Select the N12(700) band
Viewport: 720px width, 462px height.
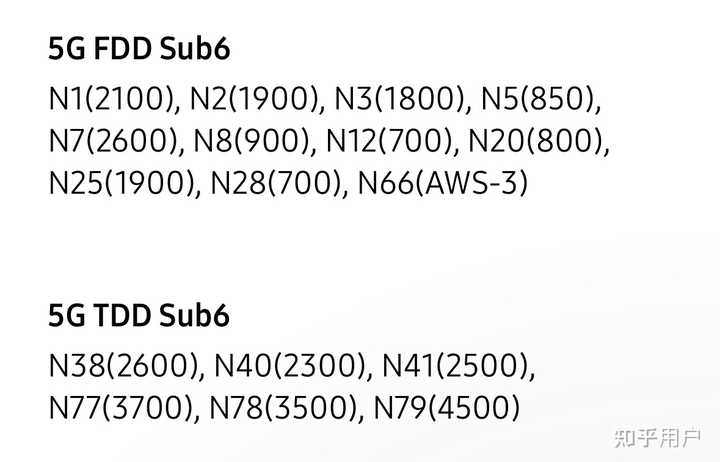[x=390, y=142]
